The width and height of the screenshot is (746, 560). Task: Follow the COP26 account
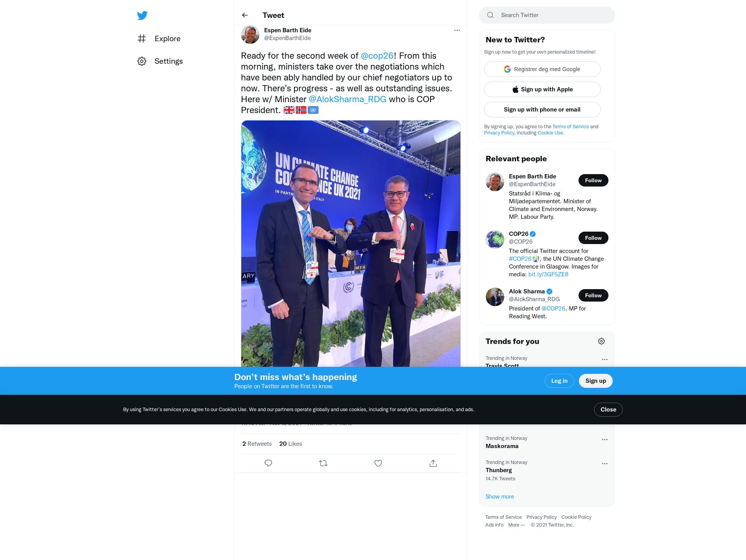pyautogui.click(x=593, y=238)
